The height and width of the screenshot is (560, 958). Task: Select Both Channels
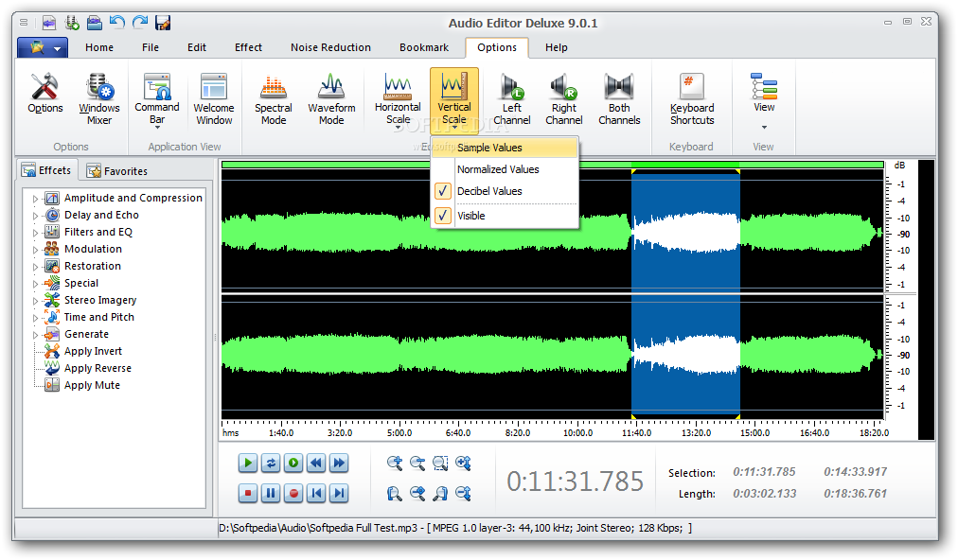[x=619, y=99]
